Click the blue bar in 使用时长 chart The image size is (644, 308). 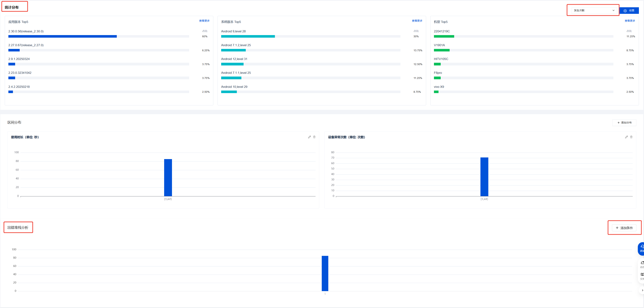click(x=168, y=177)
